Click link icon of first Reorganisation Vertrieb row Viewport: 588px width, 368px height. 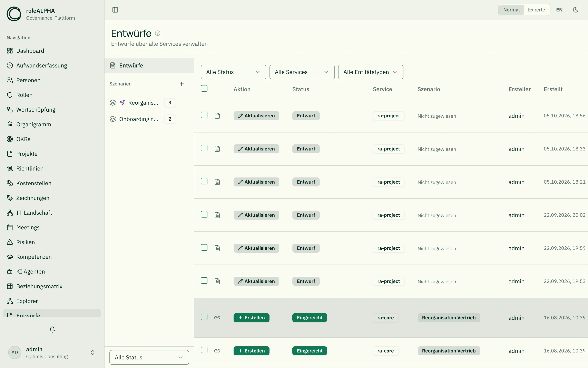pyautogui.click(x=217, y=318)
